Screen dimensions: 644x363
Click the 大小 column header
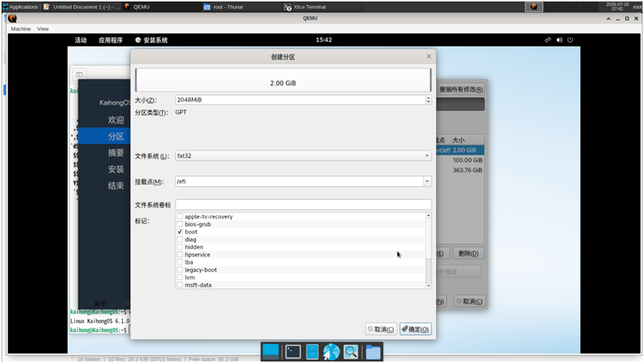point(467,140)
